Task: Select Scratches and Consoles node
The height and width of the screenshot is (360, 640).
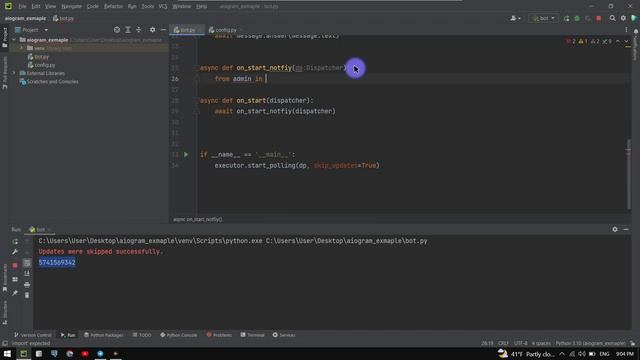Action: (x=53, y=82)
